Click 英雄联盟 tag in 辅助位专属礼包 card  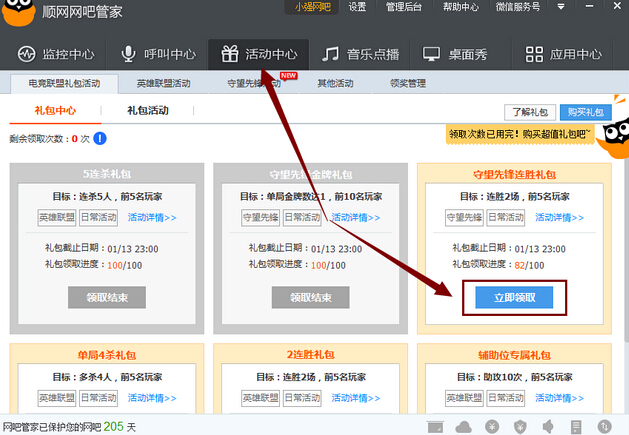point(464,398)
